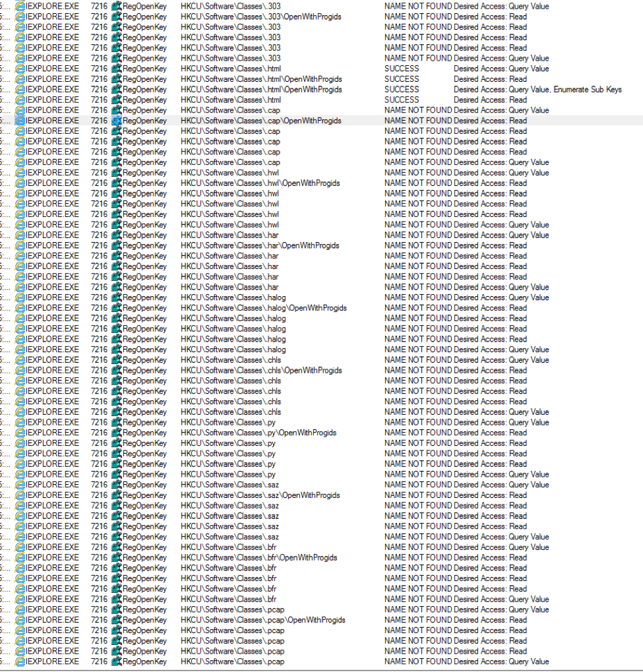The width and height of the screenshot is (643, 672).
Task: Select path HKCU\Software\Classes\.pcap\OpenWithProgids
Action: [262, 620]
